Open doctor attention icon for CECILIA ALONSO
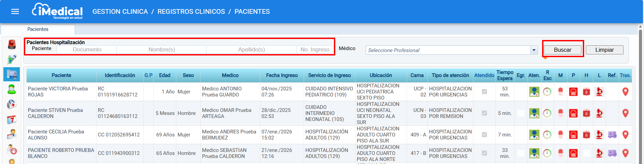This screenshot has height=164, width=644. [x=534, y=135]
